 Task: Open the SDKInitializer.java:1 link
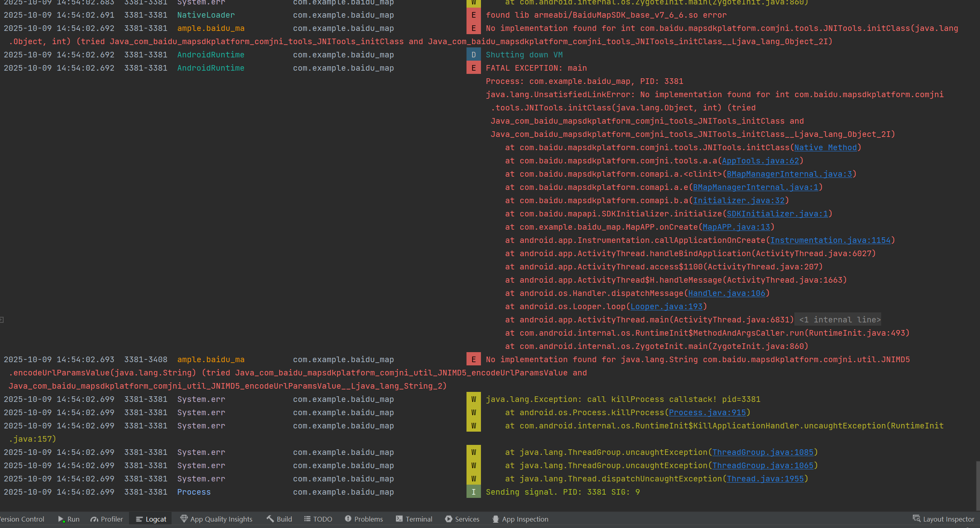[777, 214]
